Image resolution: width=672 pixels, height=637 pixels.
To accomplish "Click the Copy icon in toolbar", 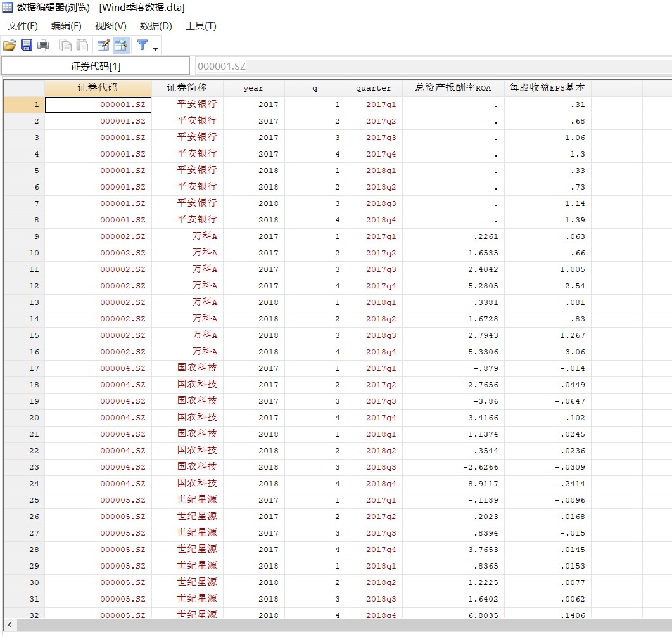I will point(65,45).
